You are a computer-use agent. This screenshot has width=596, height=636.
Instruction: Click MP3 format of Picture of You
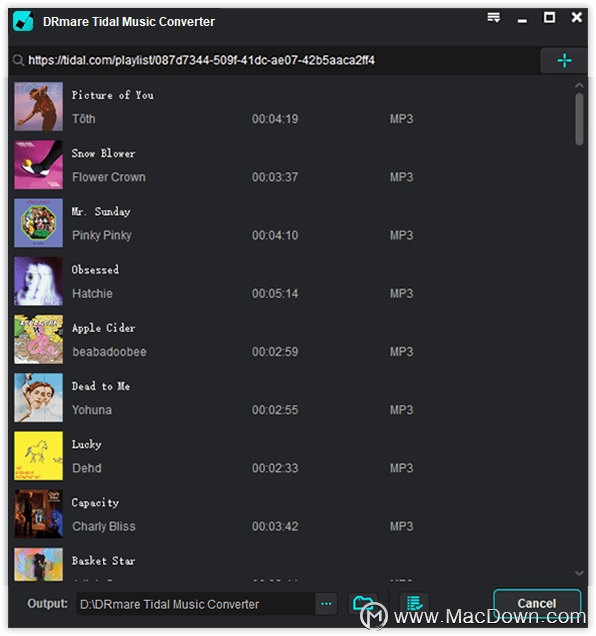coord(401,119)
